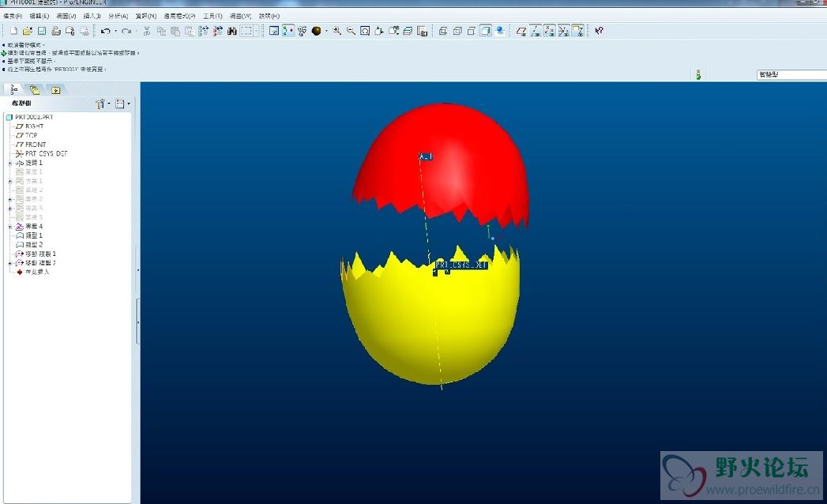
Task: Expand the revolve feature ending in 1
Action: click(x=10, y=163)
